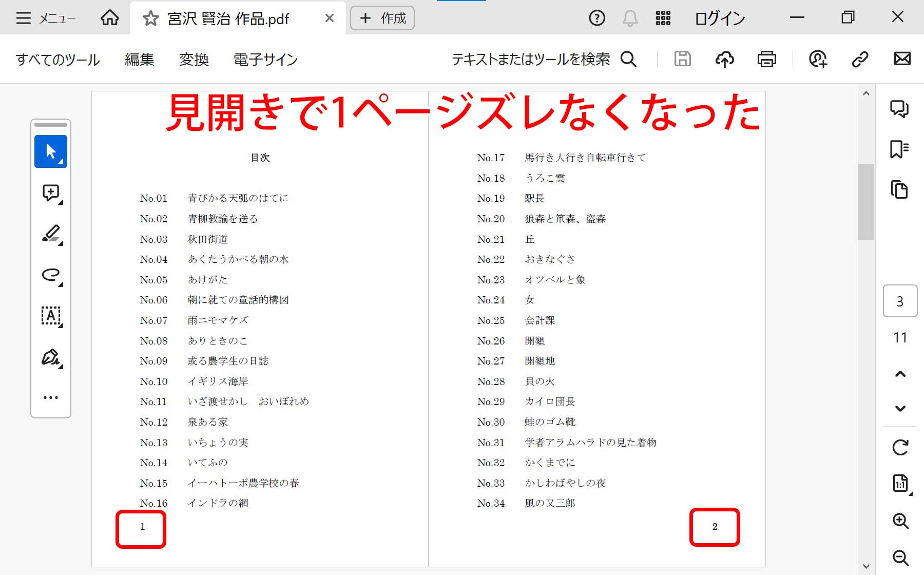Print the document using printer icon
The width and height of the screenshot is (924, 575).
(x=766, y=59)
